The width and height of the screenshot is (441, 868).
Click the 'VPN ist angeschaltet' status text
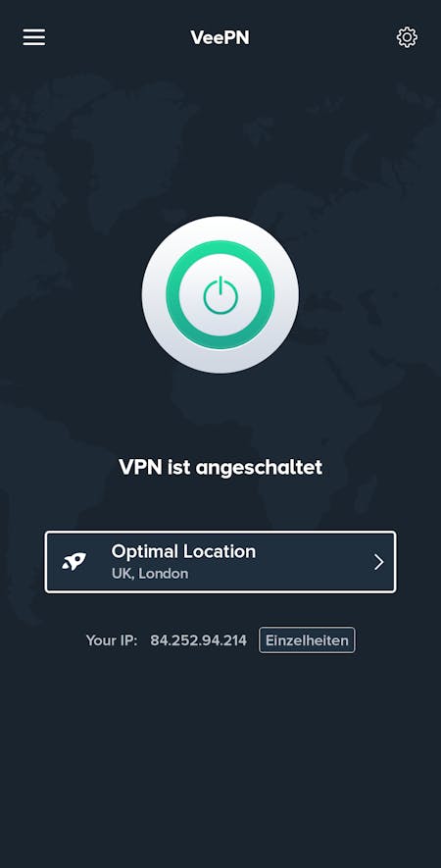(x=220, y=467)
